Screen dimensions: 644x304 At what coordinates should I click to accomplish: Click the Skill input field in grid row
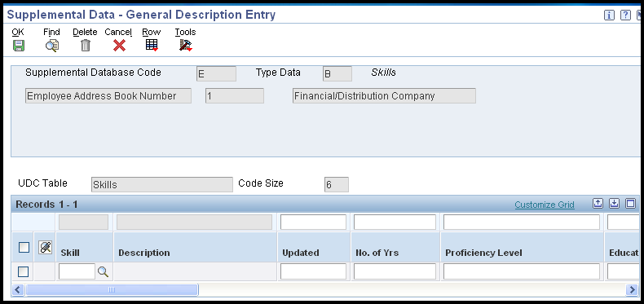coord(77,271)
